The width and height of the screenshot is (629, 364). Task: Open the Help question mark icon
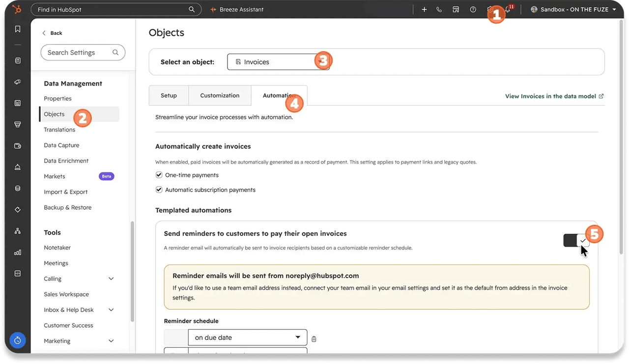click(x=473, y=9)
